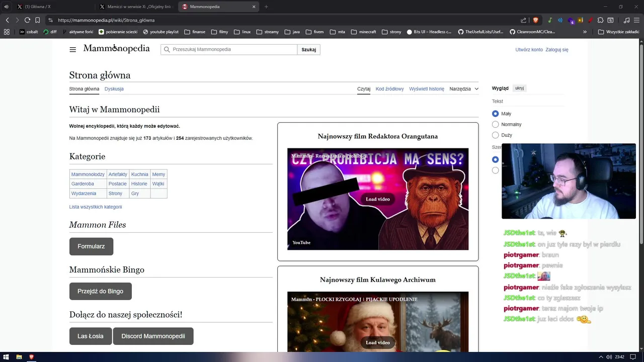Open the tab search window icon

point(610,20)
